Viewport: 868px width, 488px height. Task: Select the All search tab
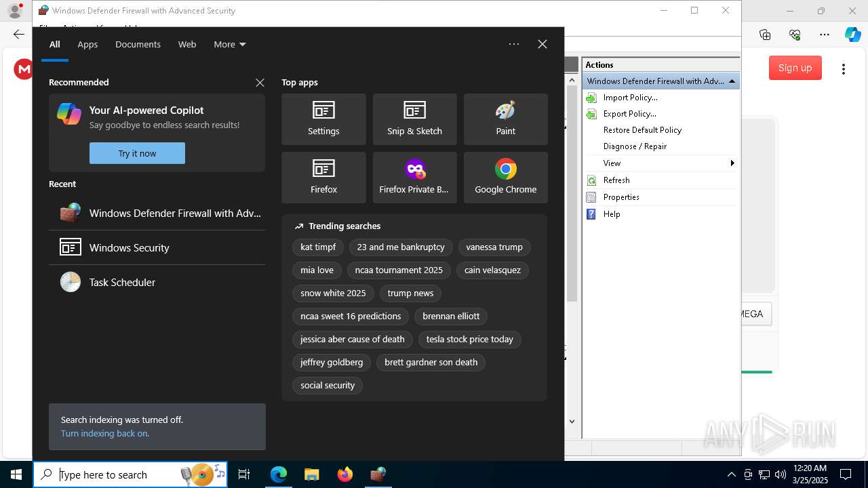[55, 44]
